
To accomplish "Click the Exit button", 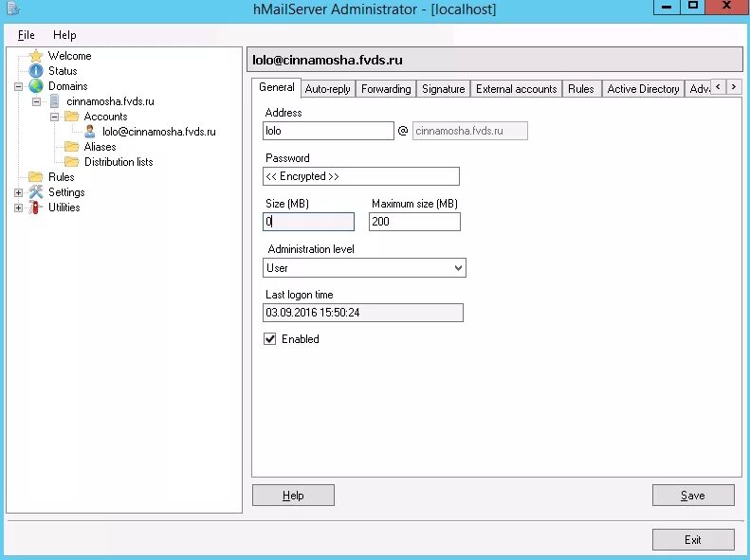I will tap(693, 539).
